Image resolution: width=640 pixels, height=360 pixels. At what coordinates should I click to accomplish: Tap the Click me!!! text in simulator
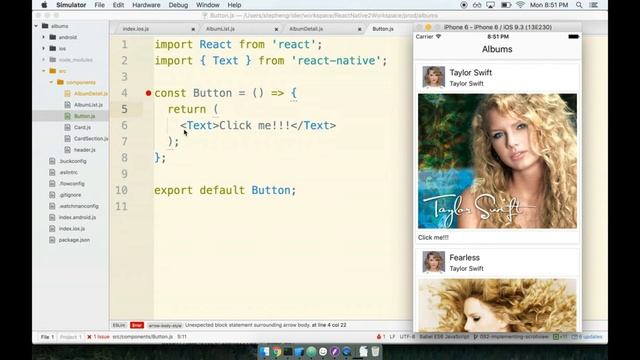coord(433,238)
